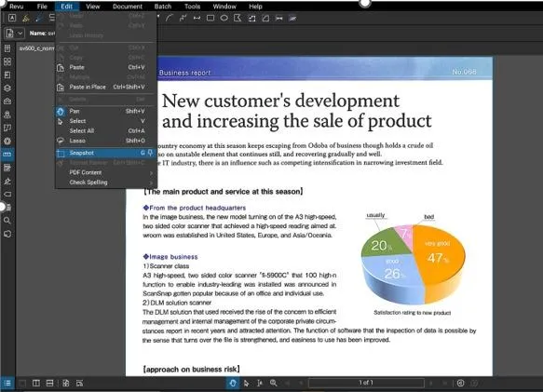Open the forms panel icon
This screenshot has height=392, width=543.
point(7,168)
